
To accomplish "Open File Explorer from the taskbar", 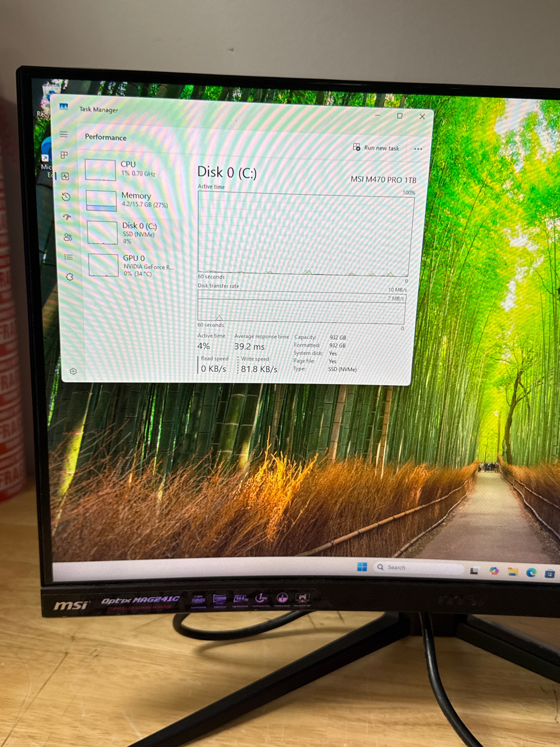I will 513,572.
